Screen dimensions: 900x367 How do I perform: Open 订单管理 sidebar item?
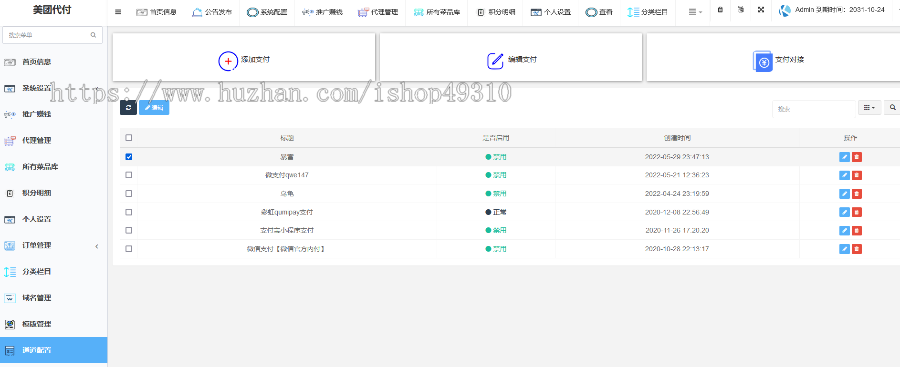53,246
